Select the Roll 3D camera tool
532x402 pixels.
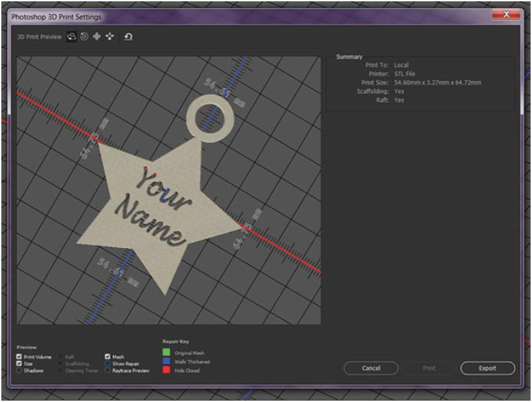coord(84,37)
